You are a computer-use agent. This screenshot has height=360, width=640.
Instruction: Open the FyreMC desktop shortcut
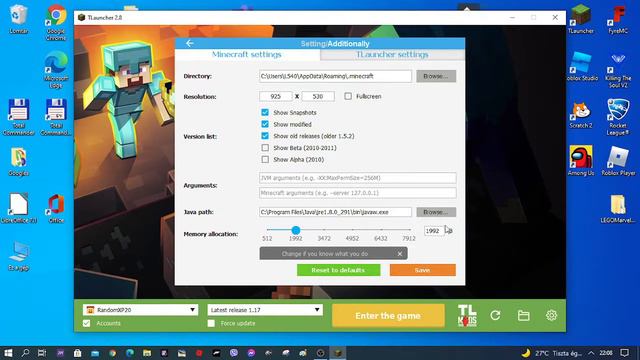(x=618, y=19)
